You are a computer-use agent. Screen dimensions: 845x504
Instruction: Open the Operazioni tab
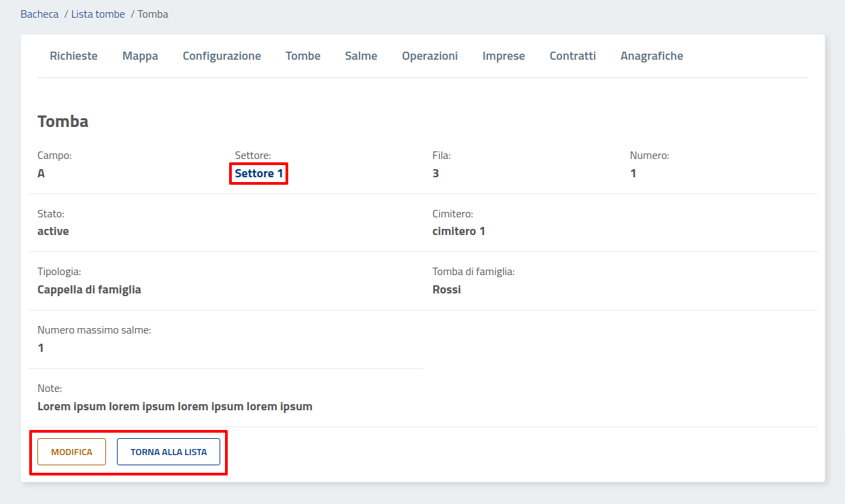[430, 56]
